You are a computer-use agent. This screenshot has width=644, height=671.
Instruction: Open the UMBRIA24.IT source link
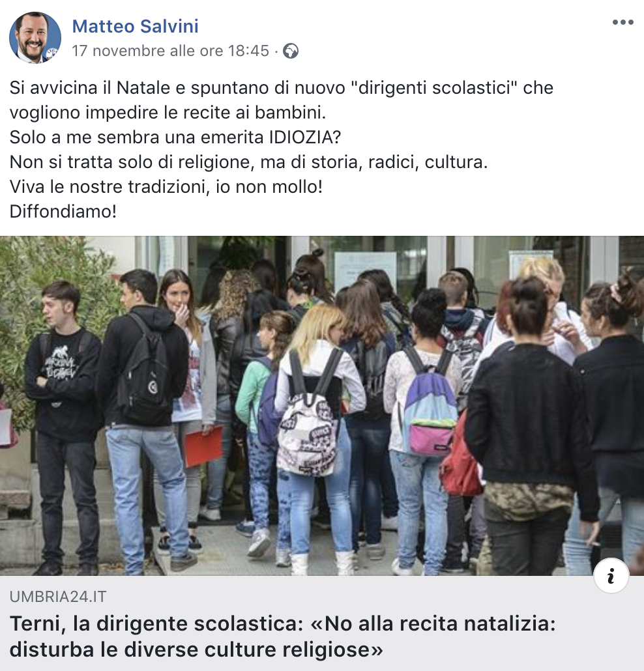58,597
